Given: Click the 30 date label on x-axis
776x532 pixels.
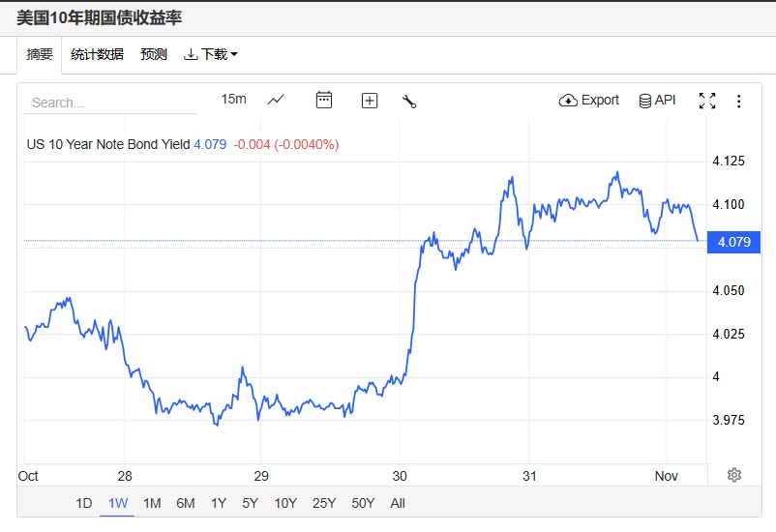Looking at the screenshot, I should click(400, 476).
